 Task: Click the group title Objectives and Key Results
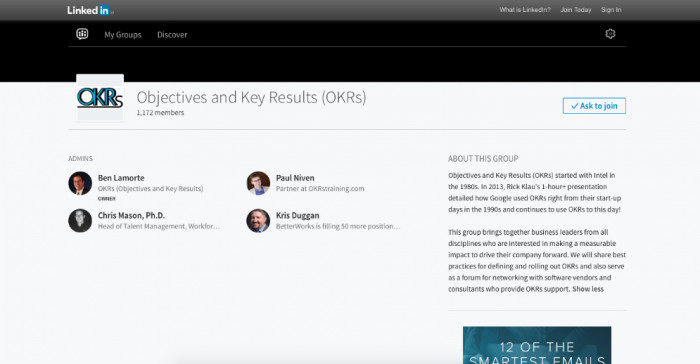[251, 97]
